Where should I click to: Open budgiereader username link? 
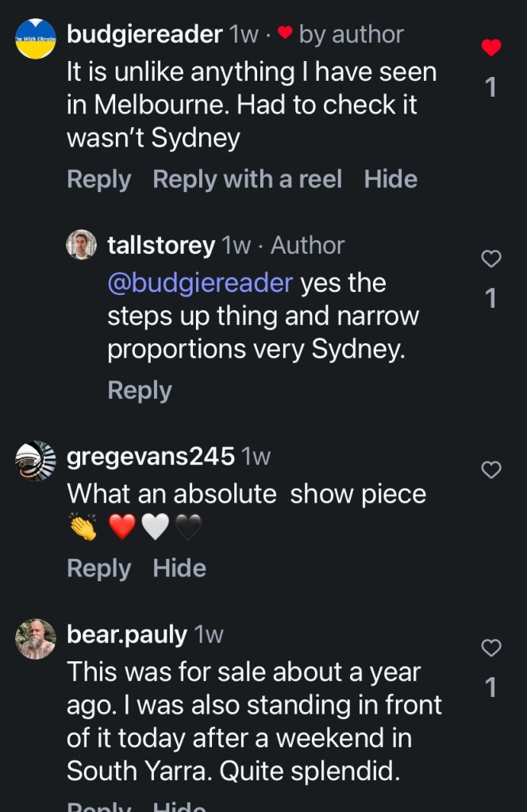[144, 34]
